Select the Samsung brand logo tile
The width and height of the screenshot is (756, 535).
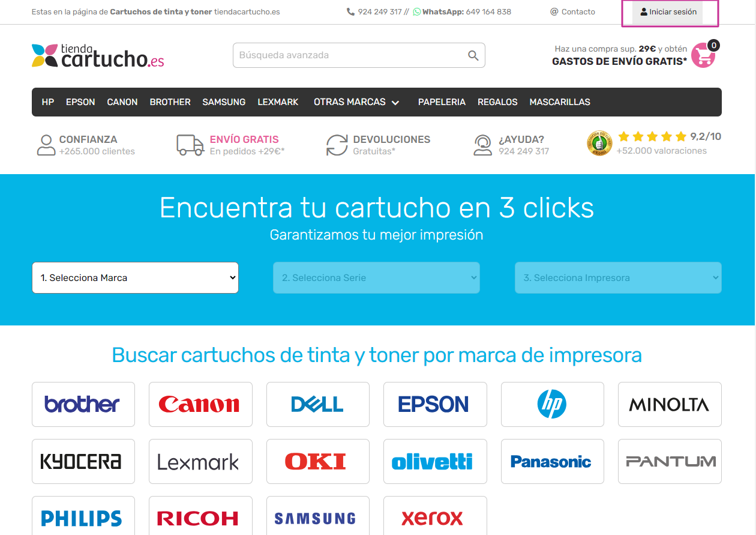[x=318, y=516]
